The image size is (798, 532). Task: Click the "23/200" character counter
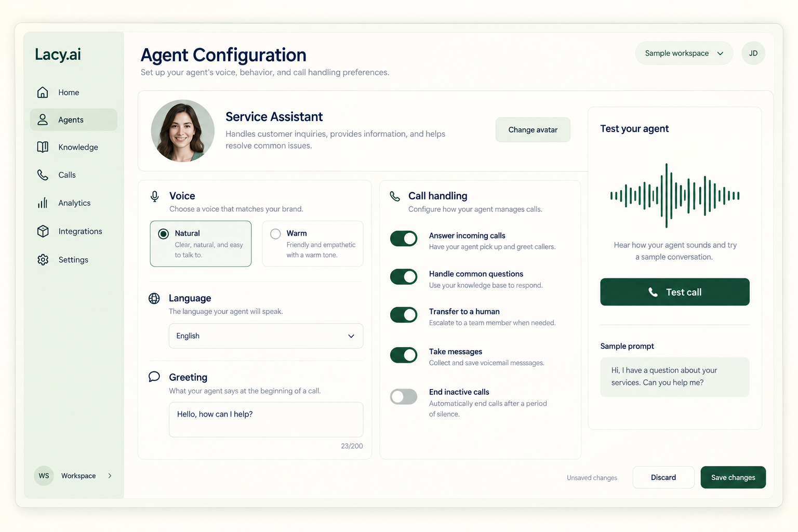coord(352,446)
